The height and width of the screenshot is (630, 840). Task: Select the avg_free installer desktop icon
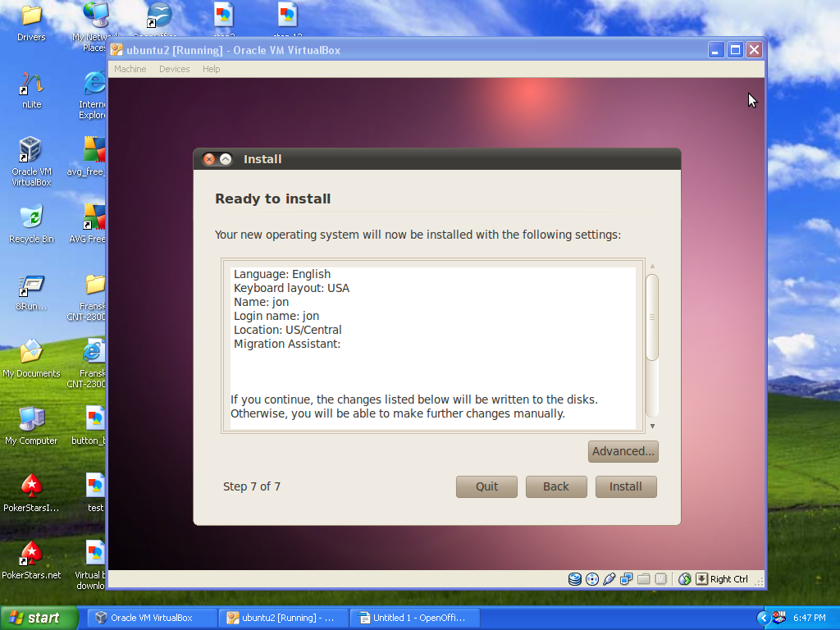coord(88,157)
